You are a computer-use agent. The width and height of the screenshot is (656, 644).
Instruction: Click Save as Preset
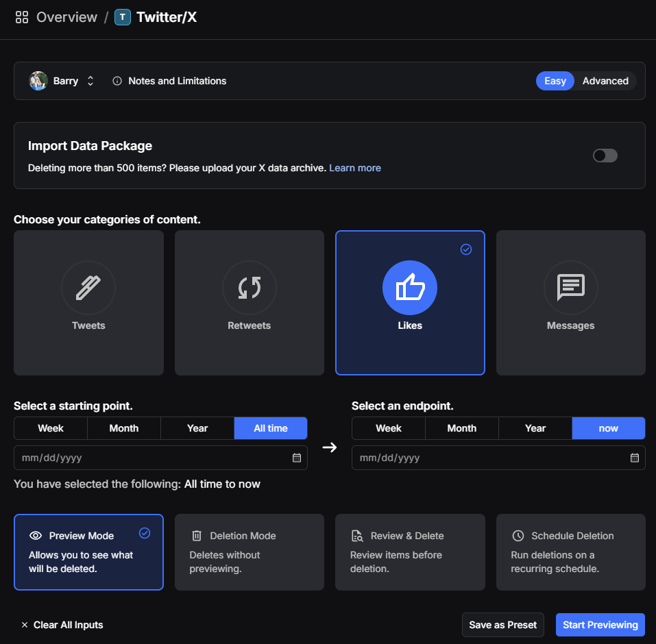coord(503,625)
